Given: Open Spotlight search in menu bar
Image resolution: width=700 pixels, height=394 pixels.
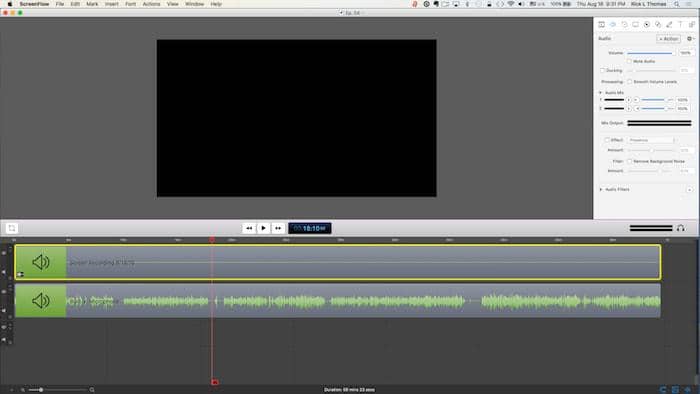Looking at the screenshot, I should (676, 4).
